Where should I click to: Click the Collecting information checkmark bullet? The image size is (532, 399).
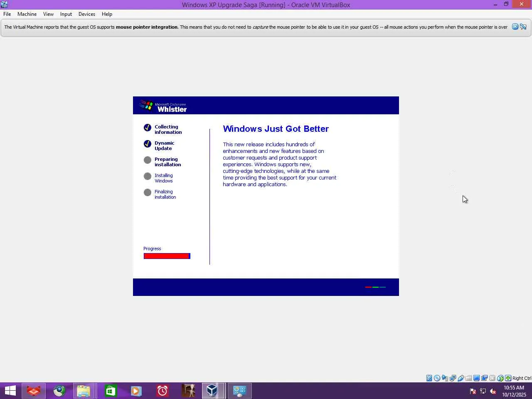point(148,128)
